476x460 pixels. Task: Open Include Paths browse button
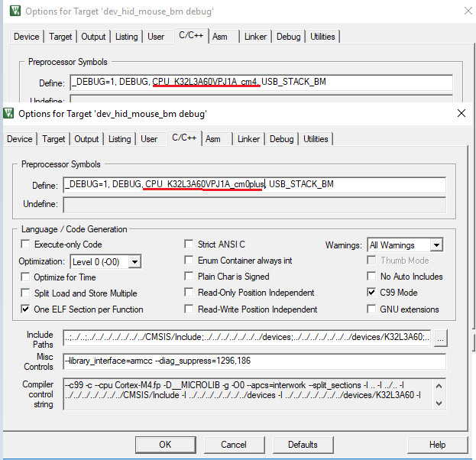[x=442, y=337]
